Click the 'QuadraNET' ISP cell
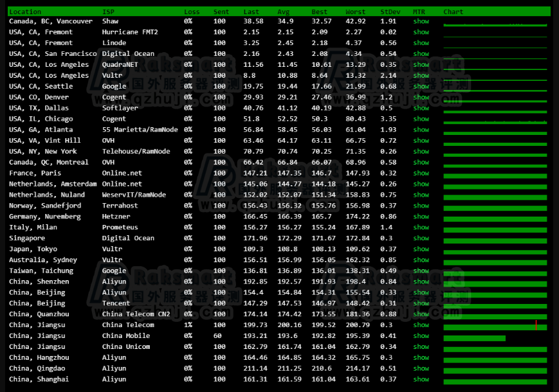Screen dimensions: 559x392 pyautogui.click(x=120, y=64)
